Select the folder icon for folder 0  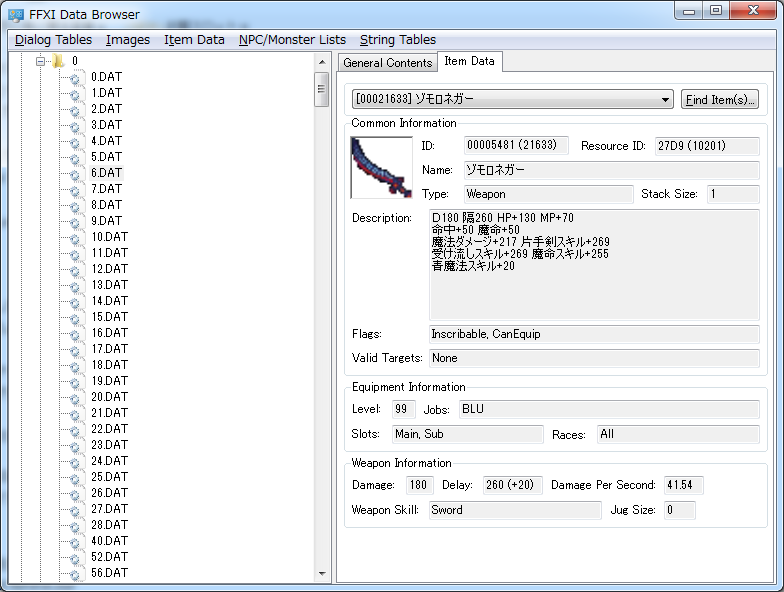(x=58, y=61)
